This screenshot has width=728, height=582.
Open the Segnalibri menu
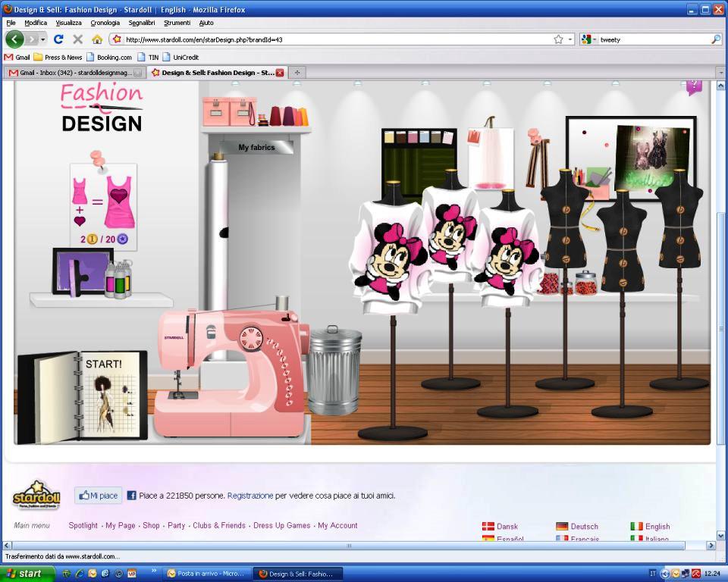coord(142,23)
